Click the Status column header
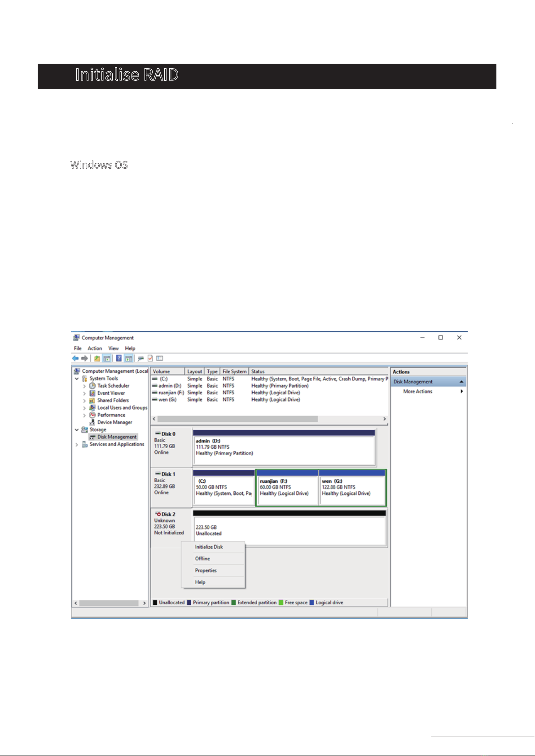This screenshot has height=756, width=535. (x=258, y=371)
